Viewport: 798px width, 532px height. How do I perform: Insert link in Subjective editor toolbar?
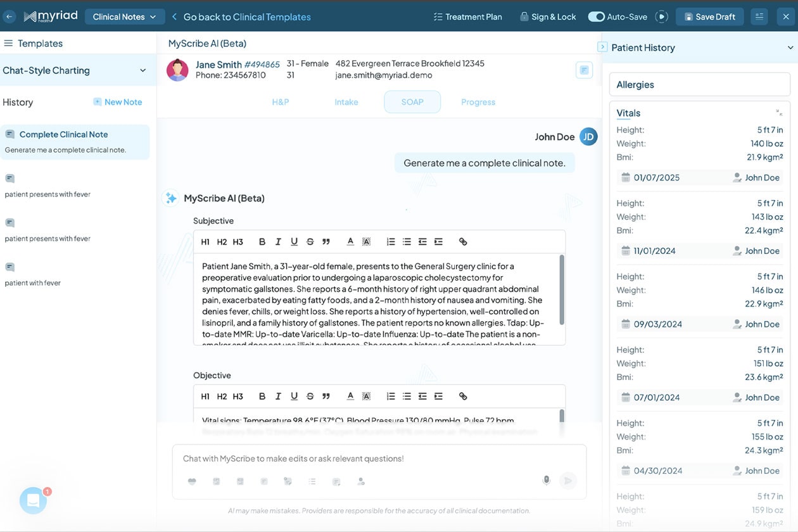click(x=463, y=242)
